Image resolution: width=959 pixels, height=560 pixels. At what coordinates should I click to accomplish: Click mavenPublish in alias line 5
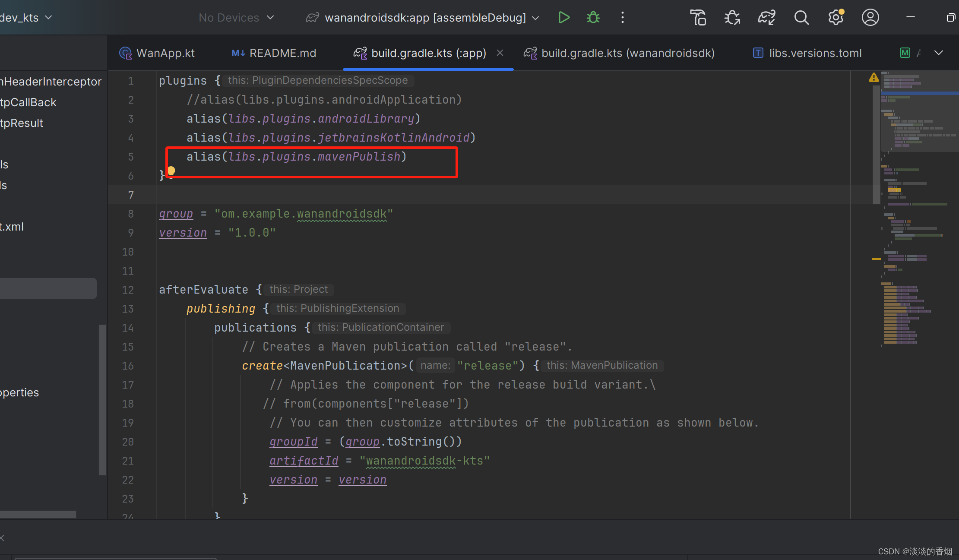[359, 157]
